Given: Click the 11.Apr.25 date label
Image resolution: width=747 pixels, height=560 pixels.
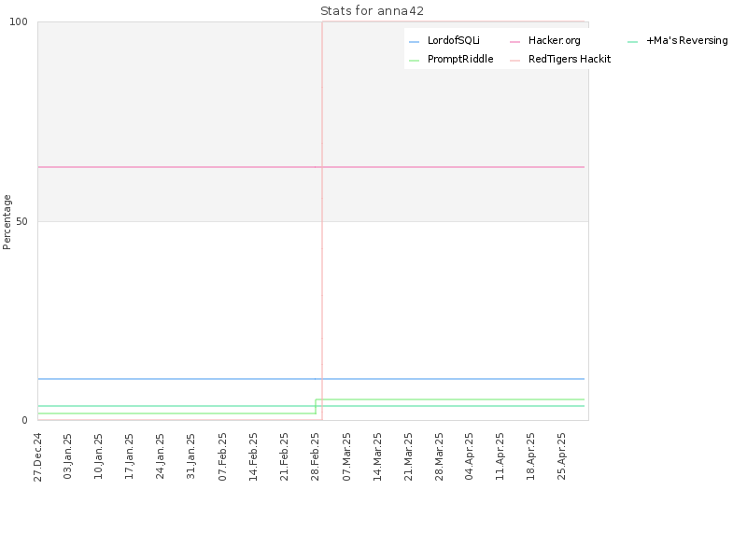Looking at the screenshot, I should 500,456.
